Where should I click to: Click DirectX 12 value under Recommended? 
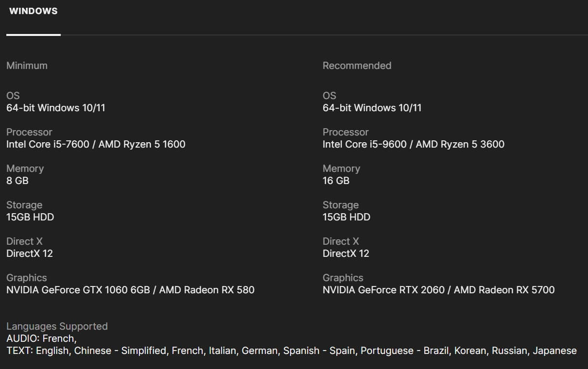[346, 253]
